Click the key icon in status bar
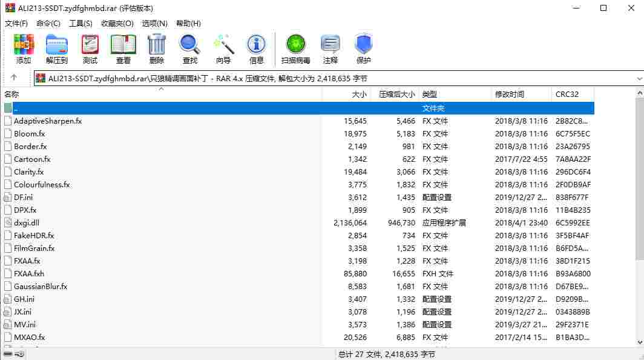644x360 pixels. click(x=19, y=354)
